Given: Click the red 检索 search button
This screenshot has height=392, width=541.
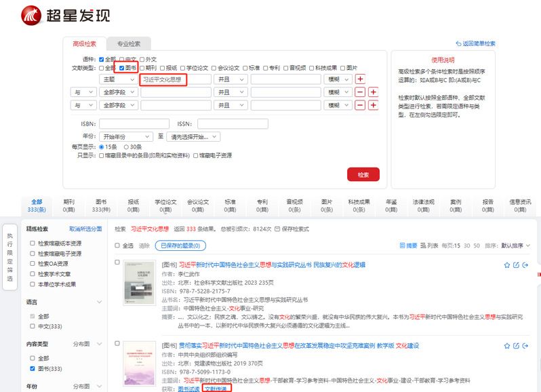Looking at the screenshot, I should pyautogui.click(x=363, y=175).
